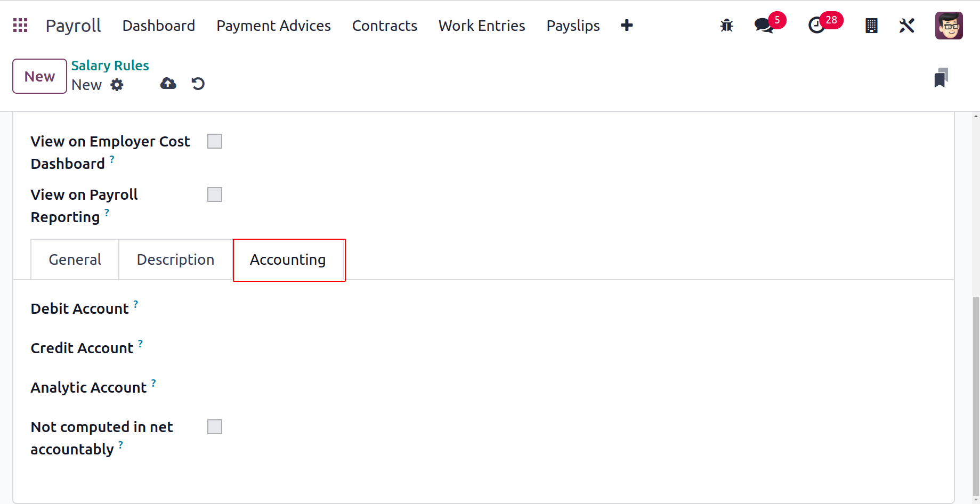Switch to the General tab
The width and height of the screenshot is (980, 504).
click(75, 259)
